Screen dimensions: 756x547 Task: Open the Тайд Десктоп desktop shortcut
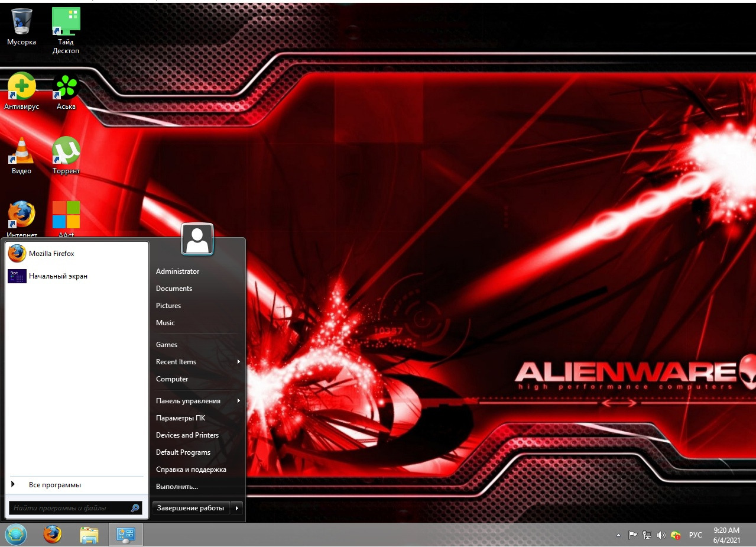coord(66,31)
